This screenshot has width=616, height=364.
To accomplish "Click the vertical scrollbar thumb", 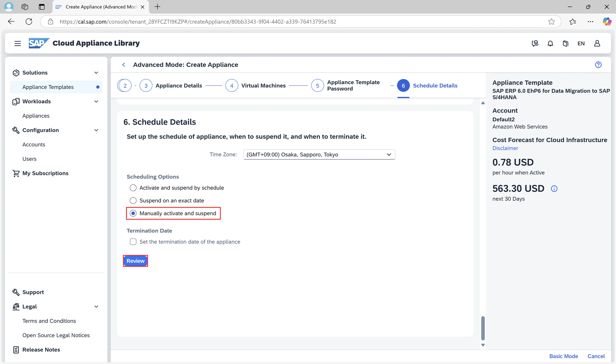I will pyautogui.click(x=483, y=328).
